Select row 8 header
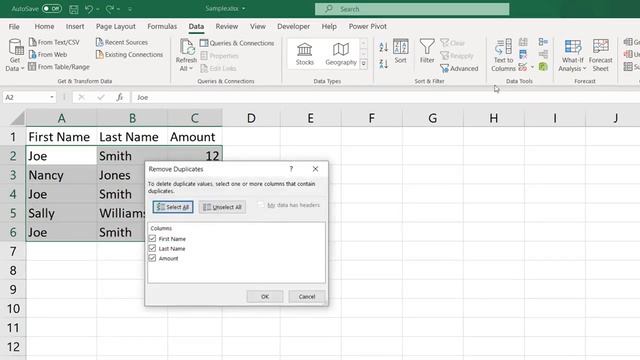This screenshot has width=640, height=360. point(13,270)
